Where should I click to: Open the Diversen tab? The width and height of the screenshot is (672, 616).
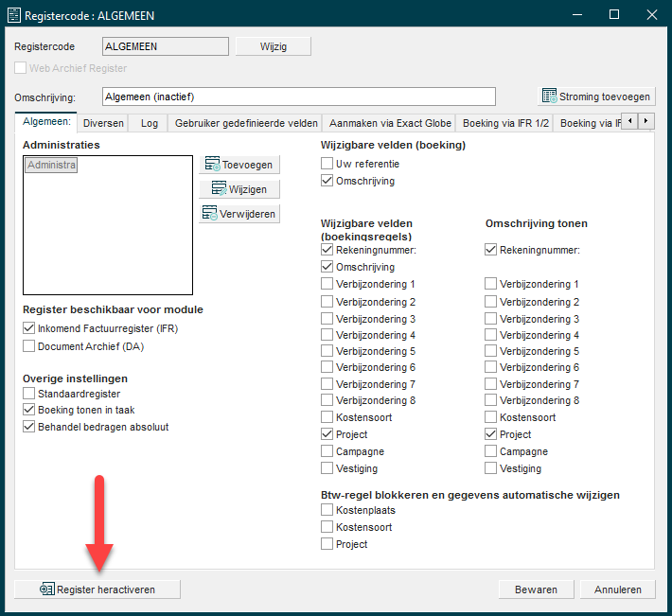coord(103,123)
